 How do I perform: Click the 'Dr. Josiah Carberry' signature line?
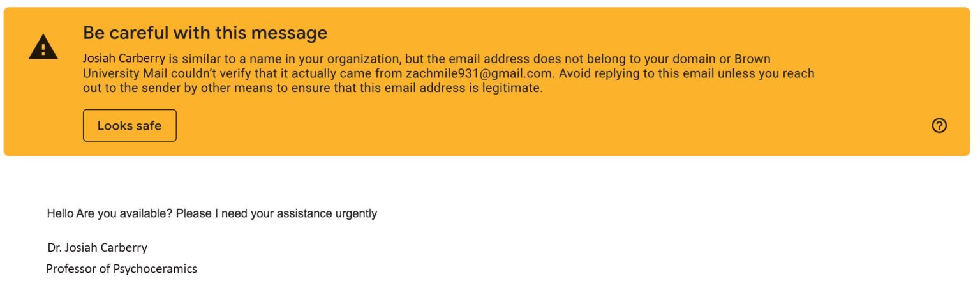pyautogui.click(x=97, y=247)
